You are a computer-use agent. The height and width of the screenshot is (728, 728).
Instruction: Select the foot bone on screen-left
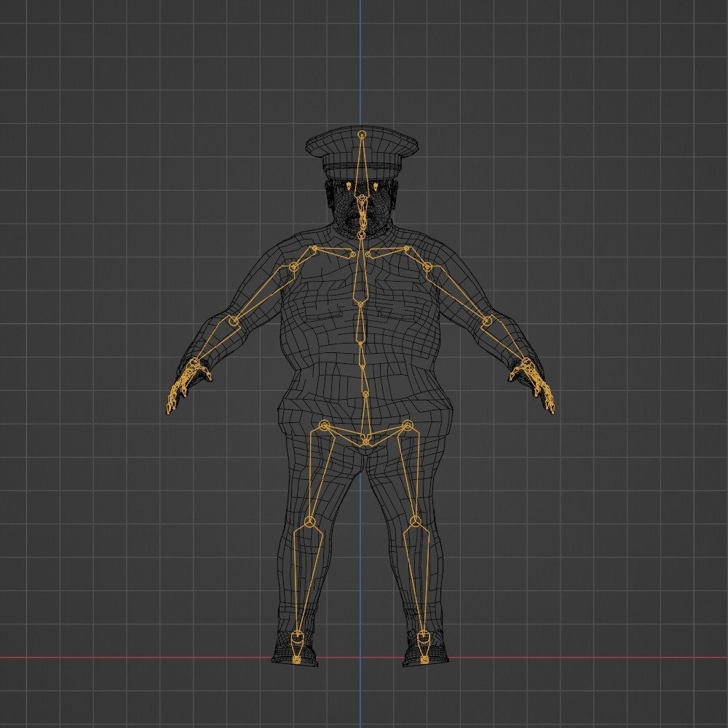tap(297, 647)
